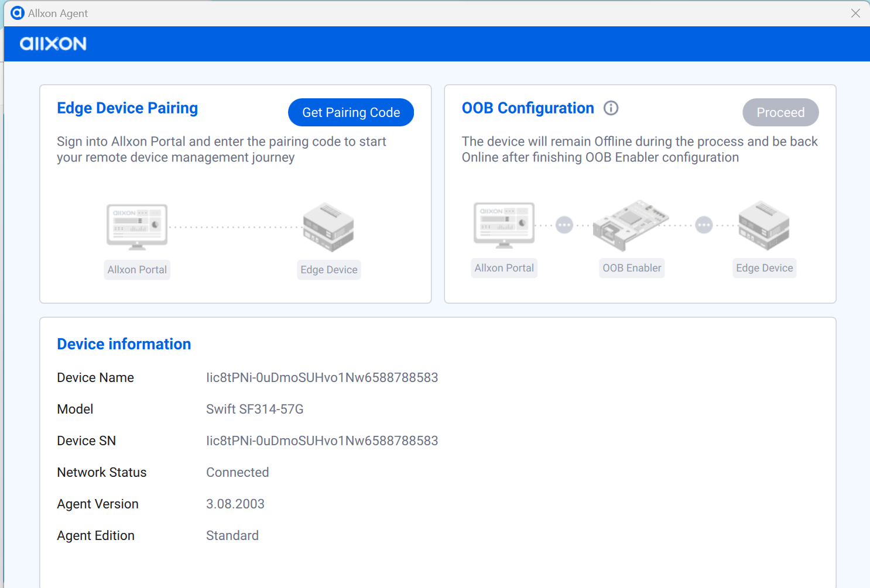Viewport: 870px width, 588px height.
Task: Click the OOB Configuration heading
Action: 528,108
